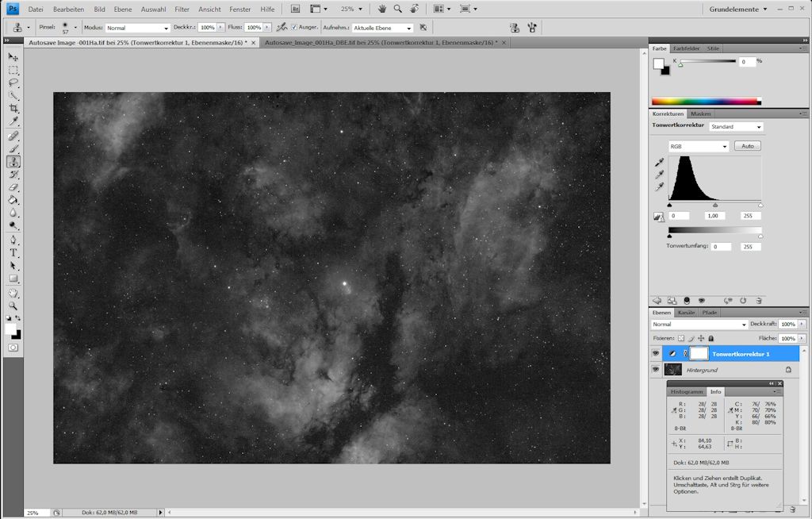The image size is (812, 519).
Task: Open the Datei menu
Action: [x=36, y=10]
